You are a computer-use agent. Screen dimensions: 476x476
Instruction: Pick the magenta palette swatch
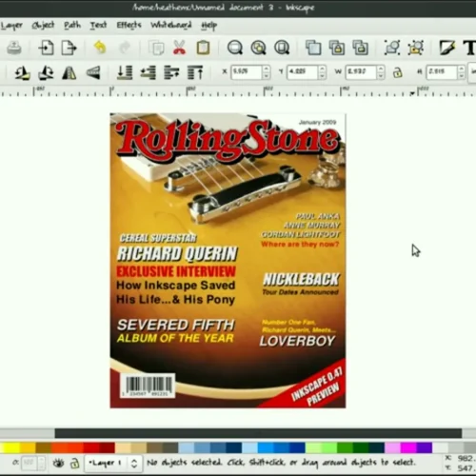click(408, 447)
